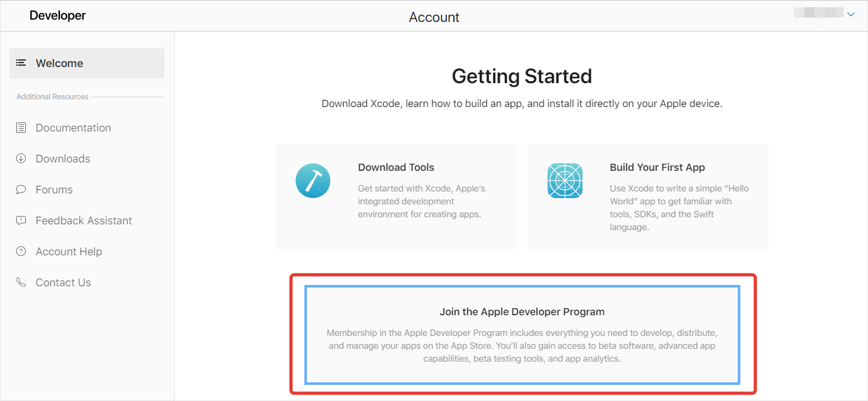The width and height of the screenshot is (868, 401).
Task: Open the blurred account name menu
Action: [818, 13]
